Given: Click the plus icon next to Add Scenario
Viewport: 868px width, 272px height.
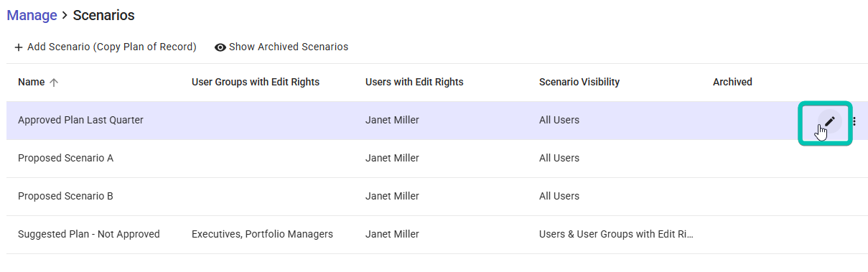Looking at the screenshot, I should [19, 47].
